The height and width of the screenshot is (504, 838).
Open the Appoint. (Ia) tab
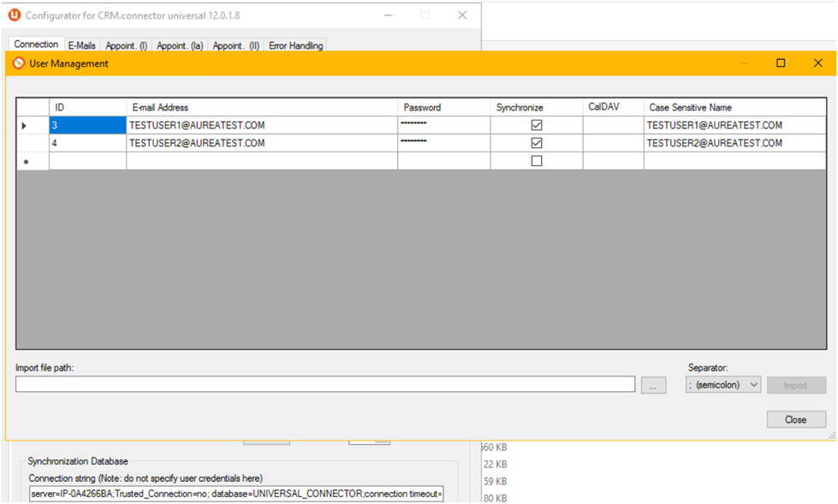(180, 45)
